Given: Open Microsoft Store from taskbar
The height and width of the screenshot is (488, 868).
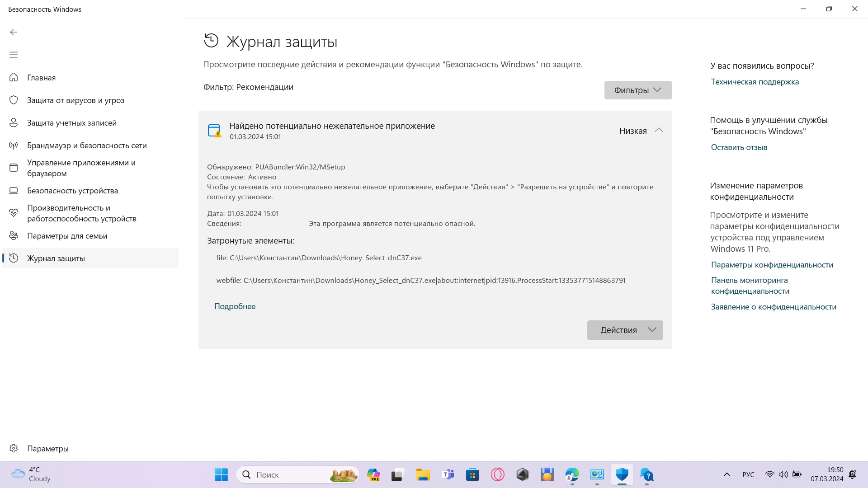Looking at the screenshot, I should click(472, 475).
